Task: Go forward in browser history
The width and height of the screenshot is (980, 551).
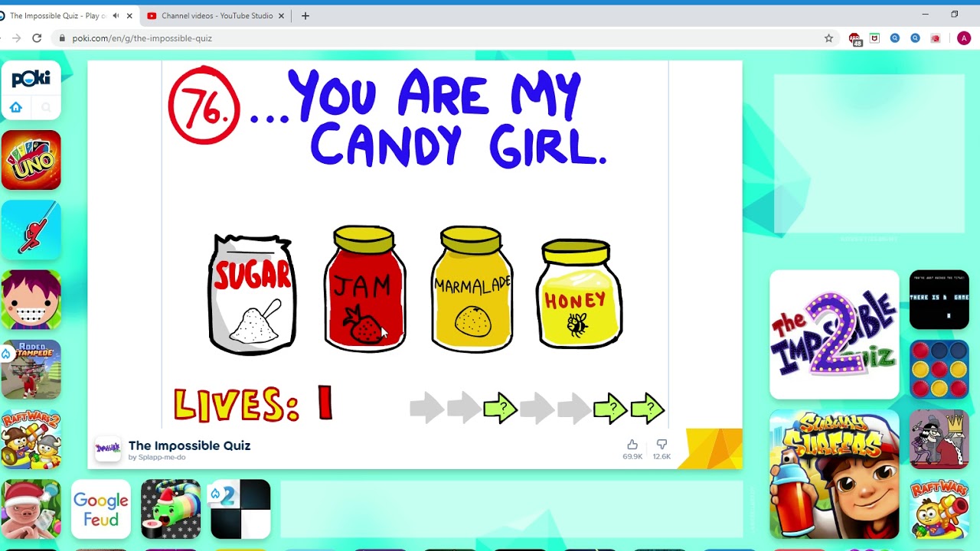Action: coord(16,38)
